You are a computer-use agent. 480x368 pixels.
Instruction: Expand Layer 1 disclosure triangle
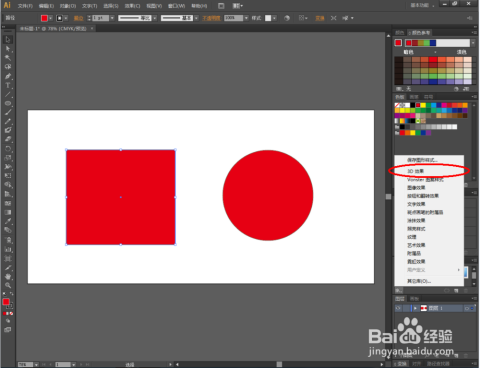pos(415,308)
